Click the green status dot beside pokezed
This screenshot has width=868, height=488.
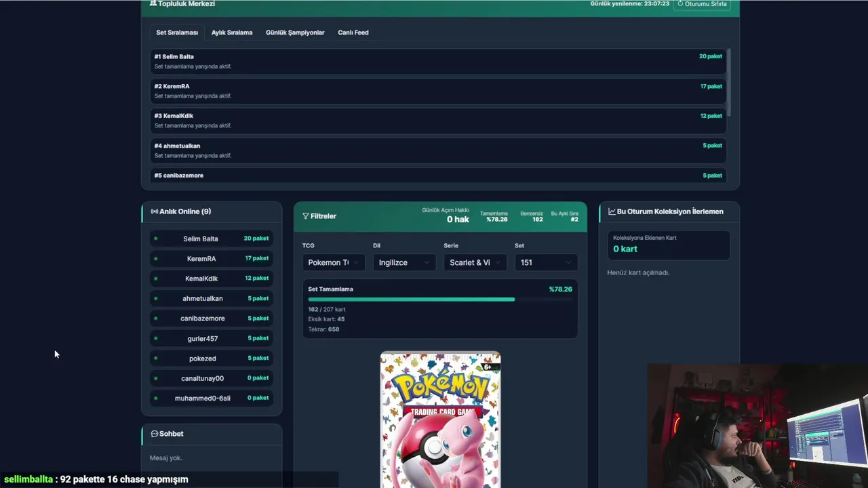156,358
